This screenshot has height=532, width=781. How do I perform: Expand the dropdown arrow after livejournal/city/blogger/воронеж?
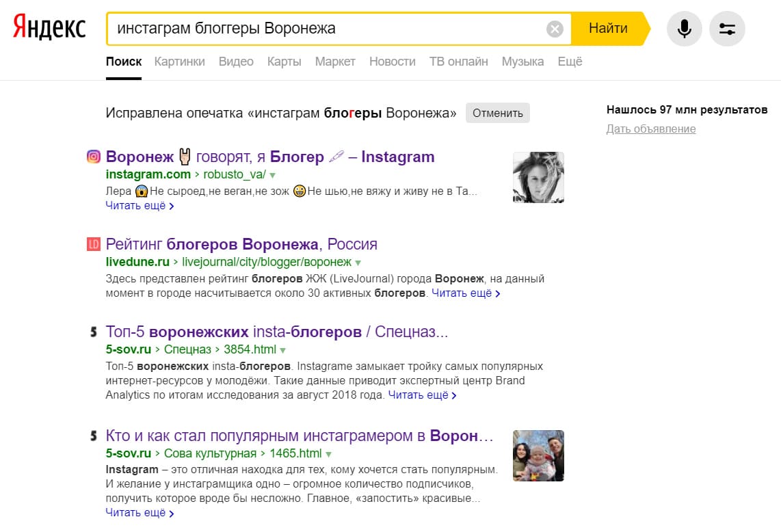tap(358, 263)
